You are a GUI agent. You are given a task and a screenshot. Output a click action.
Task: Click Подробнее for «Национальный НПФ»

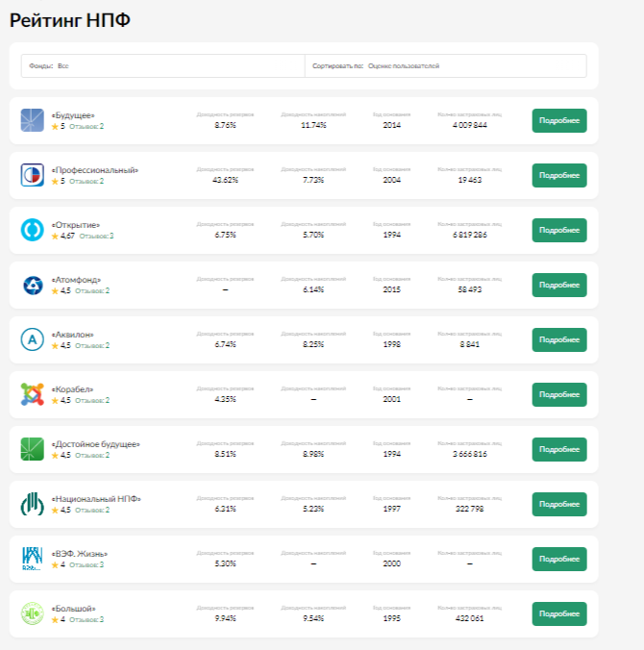tap(559, 504)
